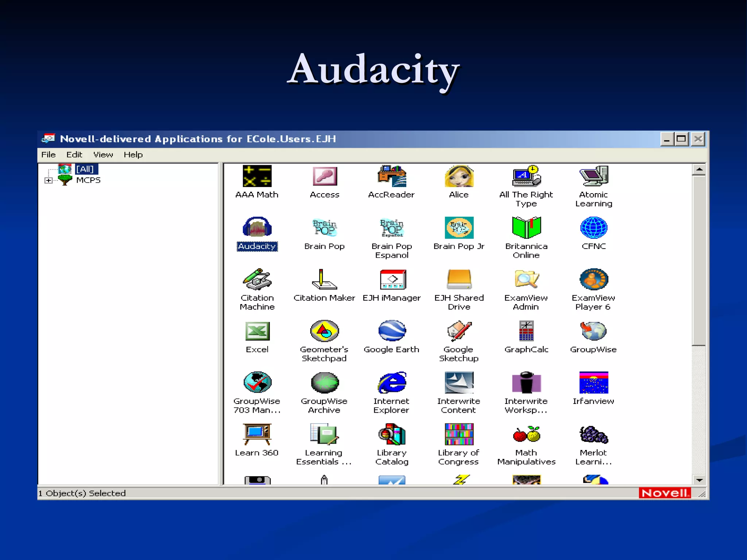747x560 pixels.
Task: Click the Learning Essentials icon
Action: (324, 434)
